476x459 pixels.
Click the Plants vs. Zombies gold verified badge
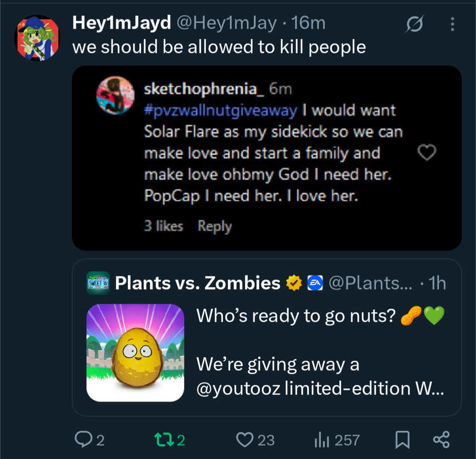pyautogui.click(x=292, y=284)
